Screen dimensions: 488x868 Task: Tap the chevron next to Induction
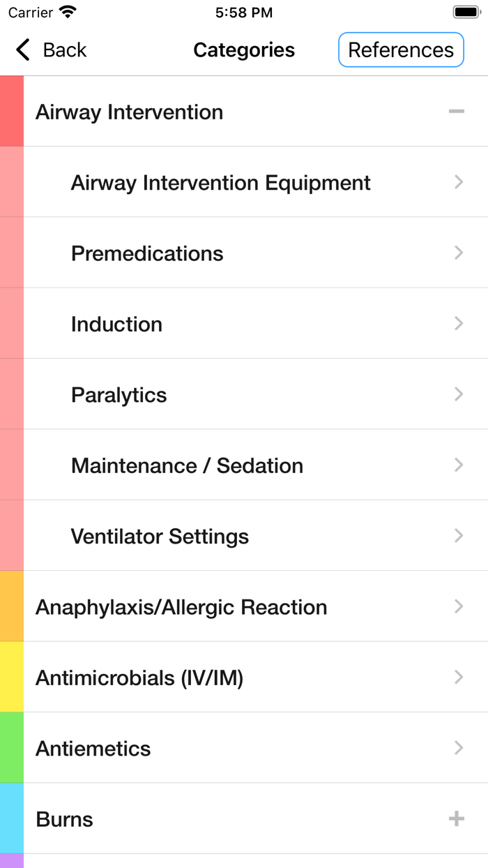(458, 324)
